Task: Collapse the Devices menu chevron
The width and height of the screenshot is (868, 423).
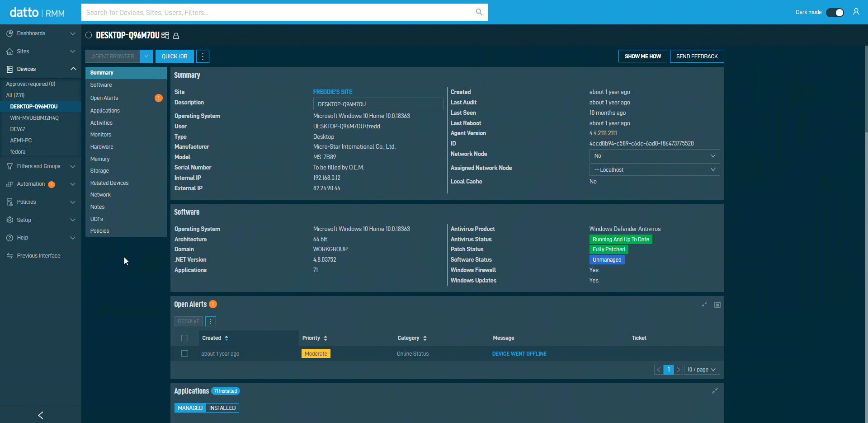Action: [x=73, y=69]
